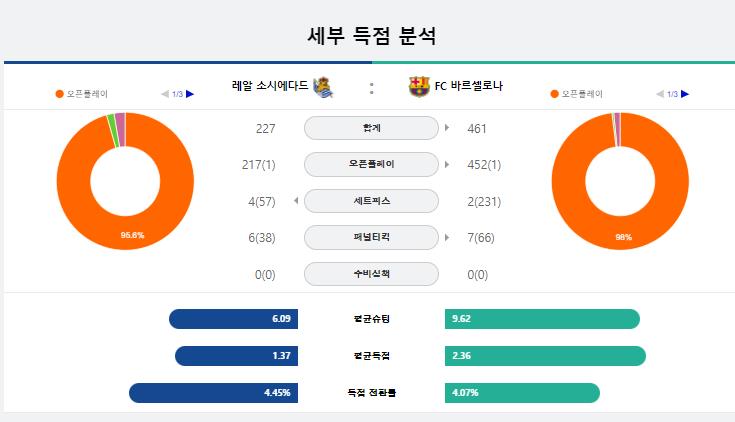
Task: Click the blue 6.09 average shots bar
Action: tap(233, 319)
